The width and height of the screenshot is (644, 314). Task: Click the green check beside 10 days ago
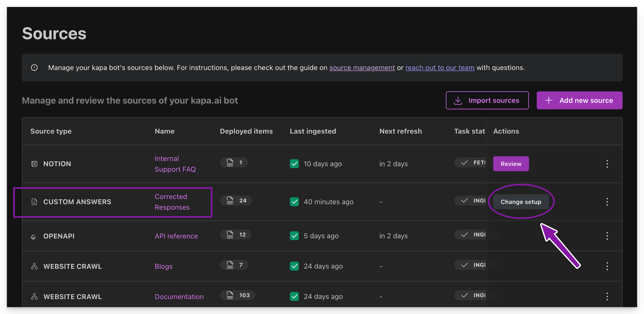[x=294, y=164]
